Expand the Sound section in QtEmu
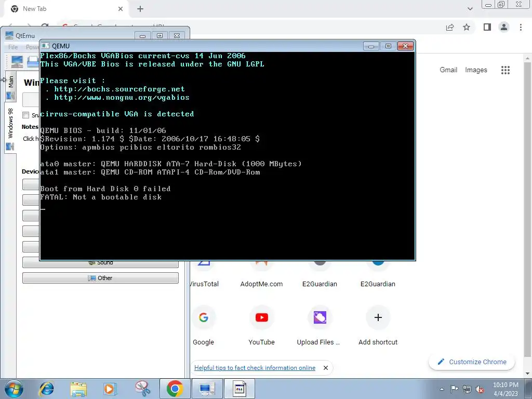The image size is (532, 399). tap(100, 263)
